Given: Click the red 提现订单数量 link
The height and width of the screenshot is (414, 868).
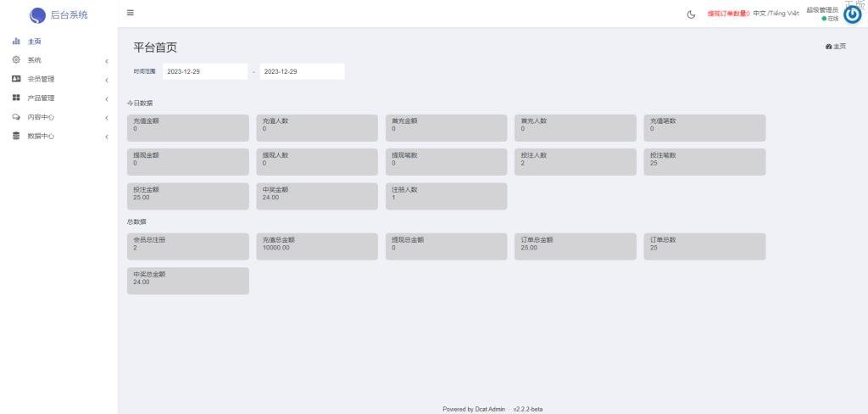Looking at the screenshot, I should coord(728,14).
